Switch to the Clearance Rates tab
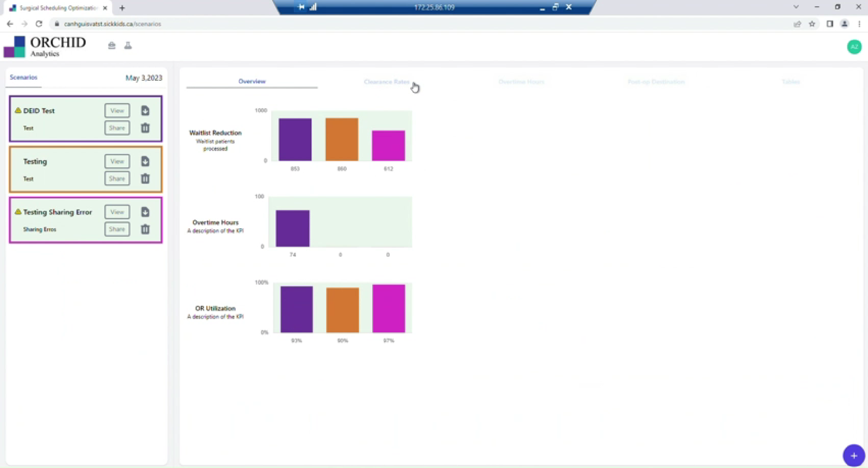This screenshot has width=868, height=468. click(386, 82)
